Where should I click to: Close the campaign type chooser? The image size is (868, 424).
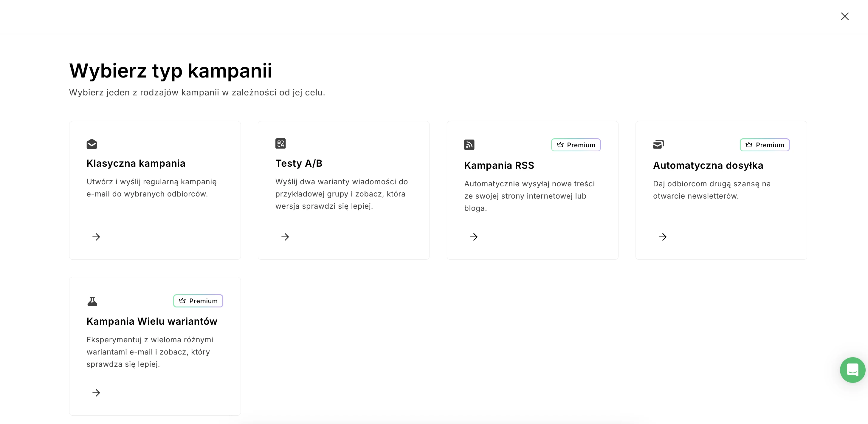point(844,16)
